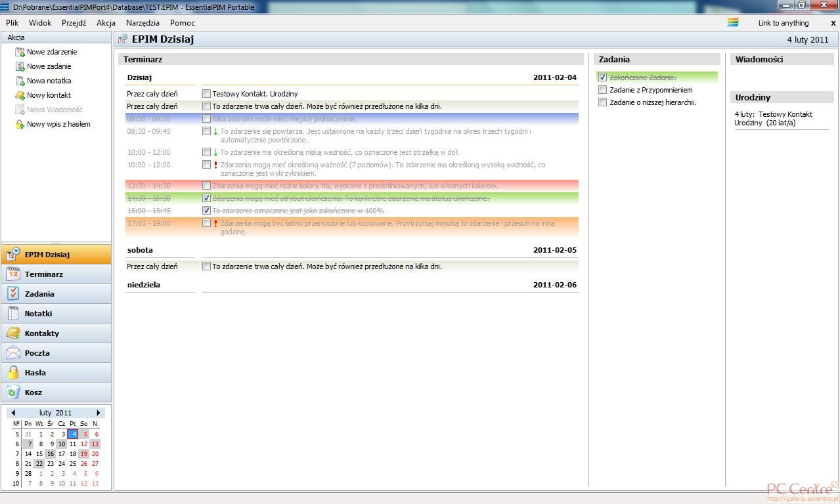Open the Narzędzia menu
The height and width of the screenshot is (504, 840).
pyautogui.click(x=143, y=22)
